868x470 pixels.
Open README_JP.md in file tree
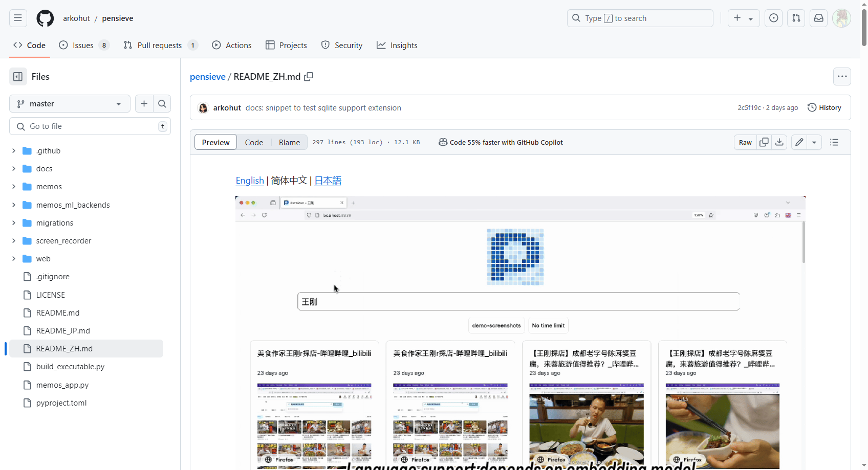coord(63,331)
